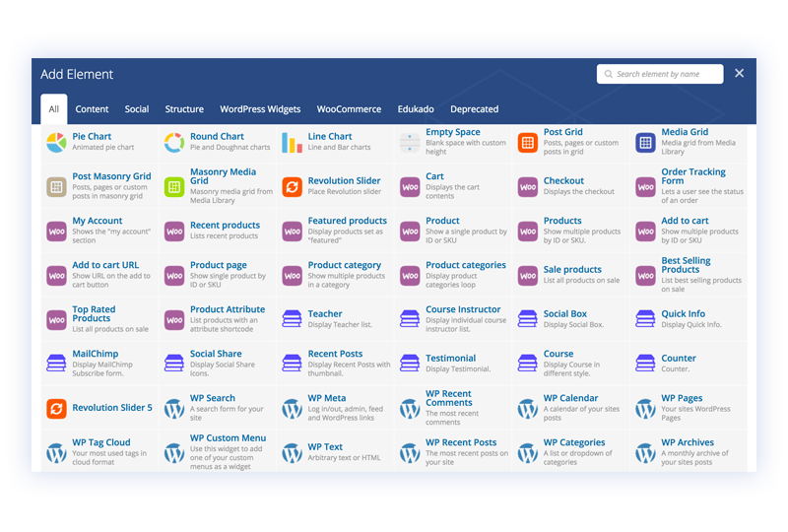Select the Social Share element title
The image size is (788, 532).
click(216, 354)
